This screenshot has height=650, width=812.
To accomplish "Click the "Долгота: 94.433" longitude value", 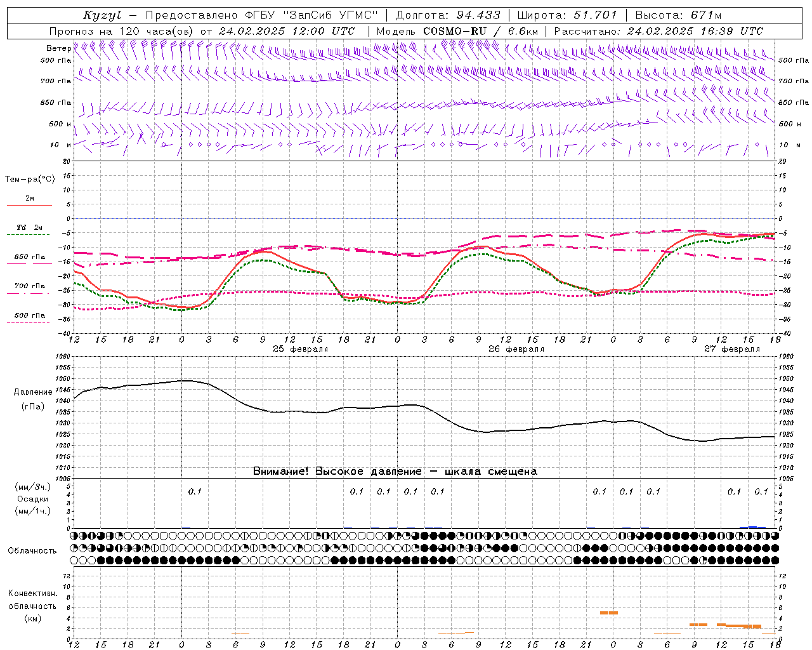I will (449, 15).
